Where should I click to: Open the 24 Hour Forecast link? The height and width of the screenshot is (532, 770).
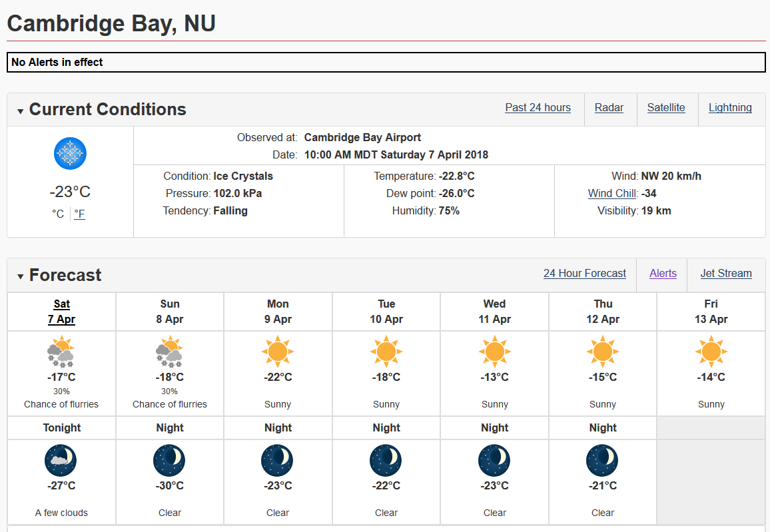(584, 274)
